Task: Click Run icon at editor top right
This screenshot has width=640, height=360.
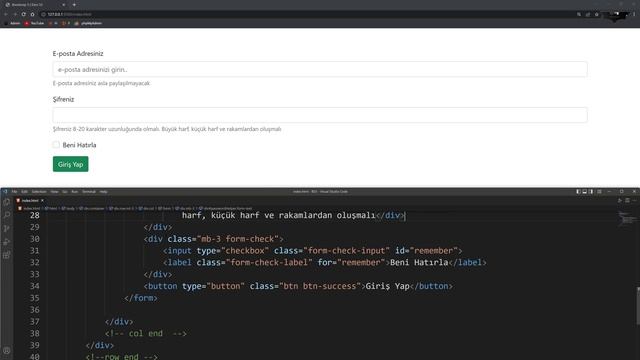Action: click(620, 200)
